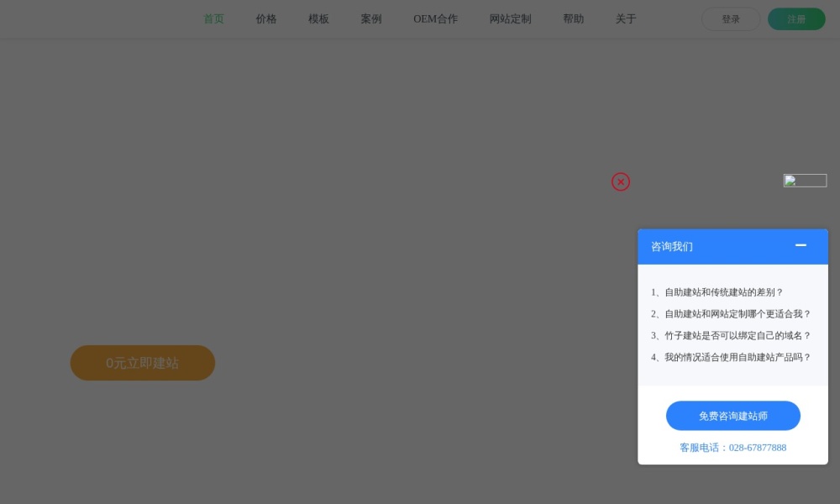The image size is (840, 504).
Task: Open the 价格 page from the navbar
Action: tap(265, 18)
